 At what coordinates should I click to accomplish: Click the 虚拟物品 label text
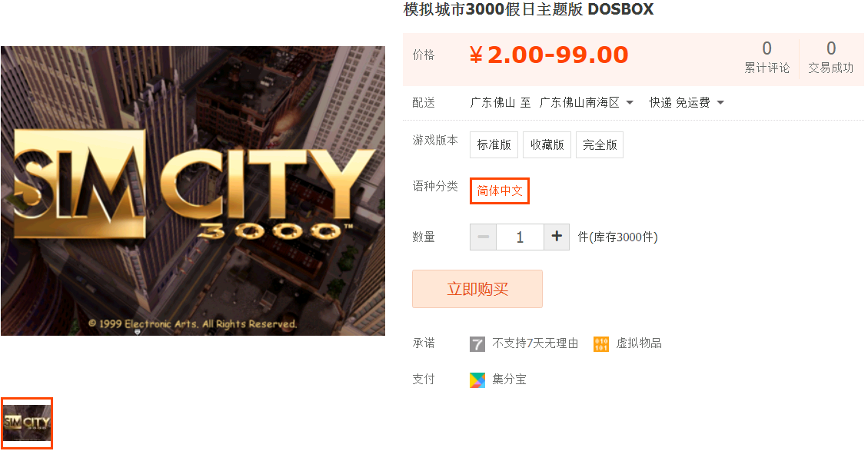(x=639, y=343)
